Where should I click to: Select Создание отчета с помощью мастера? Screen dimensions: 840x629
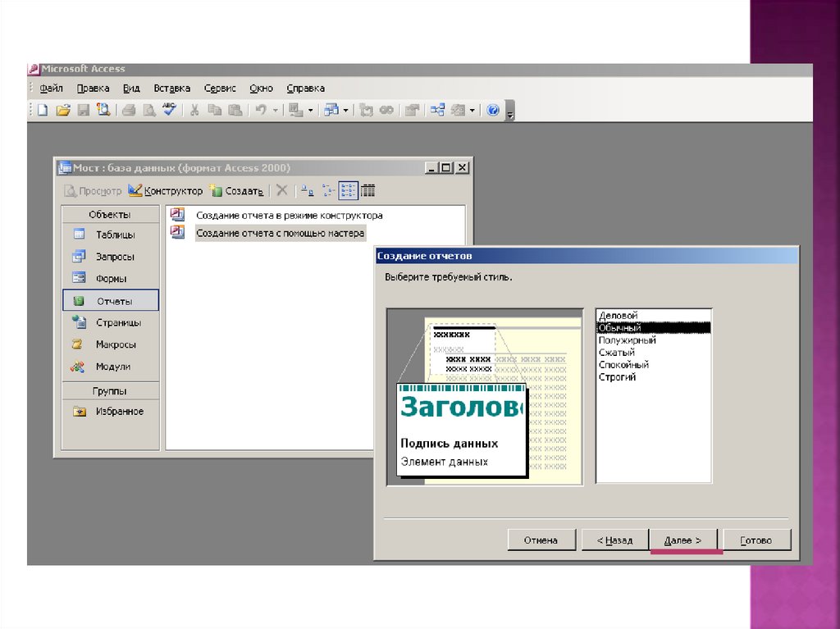tap(281, 233)
